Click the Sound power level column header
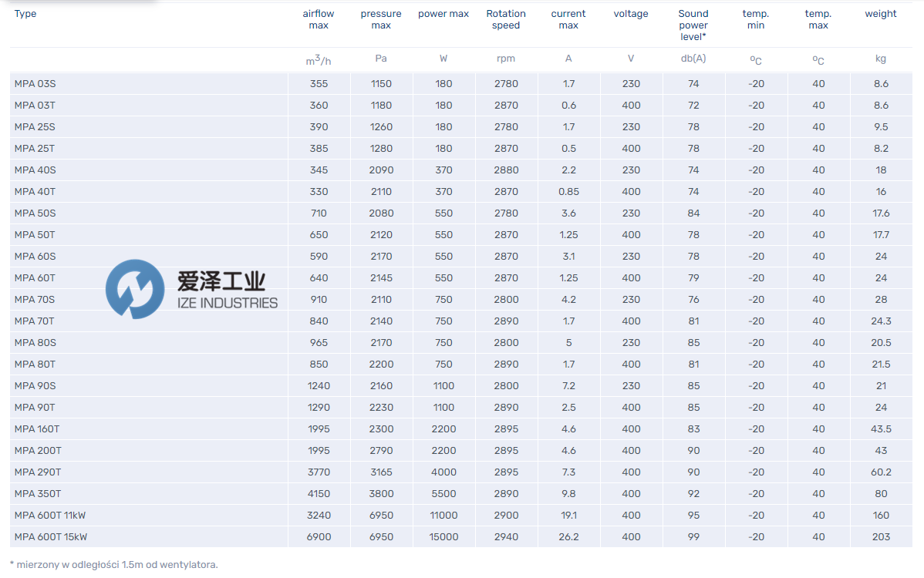924x578 pixels. 693,25
